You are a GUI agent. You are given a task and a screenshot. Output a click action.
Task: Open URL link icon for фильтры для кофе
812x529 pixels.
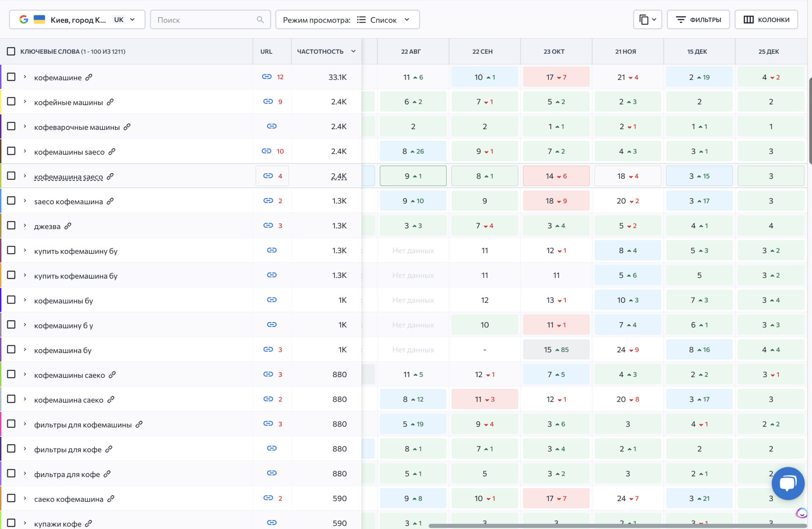click(272, 449)
